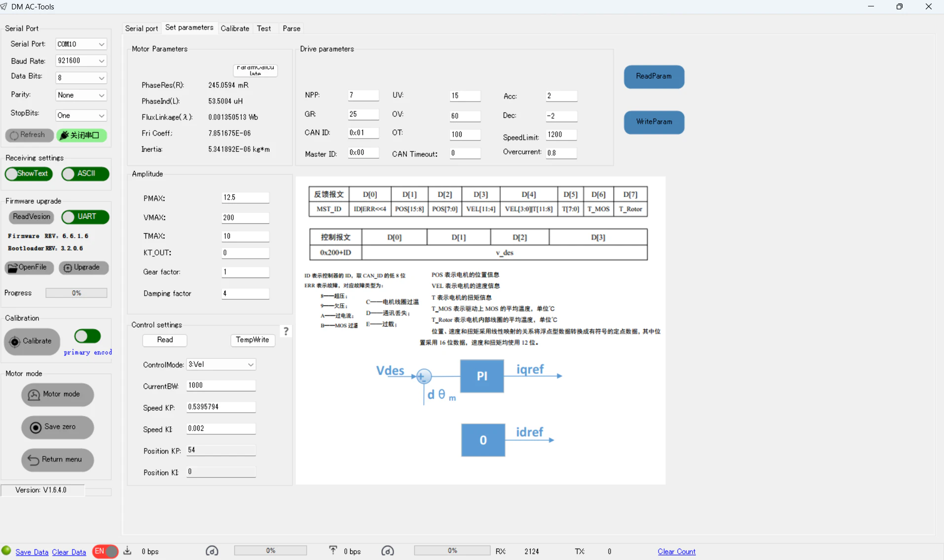
Task: Click the Motor mode button
Action: [x=57, y=395]
